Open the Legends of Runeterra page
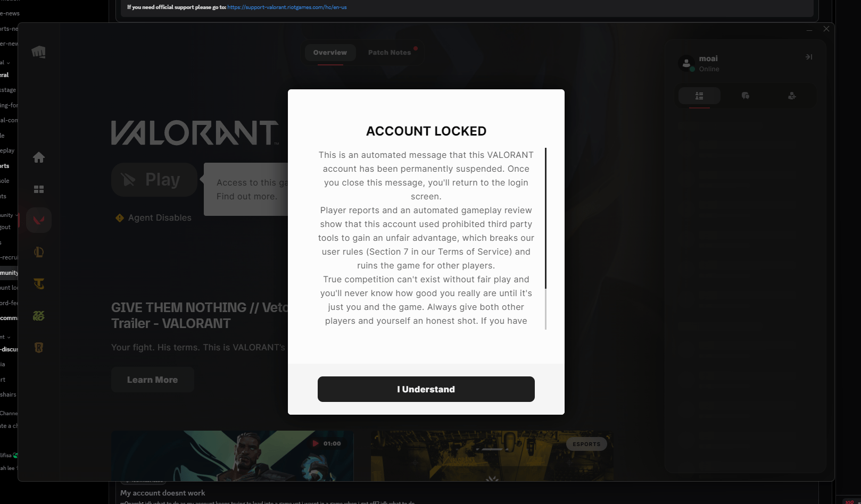Image resolution: width=861 pixels, height=504 pixels. [38, 348]
